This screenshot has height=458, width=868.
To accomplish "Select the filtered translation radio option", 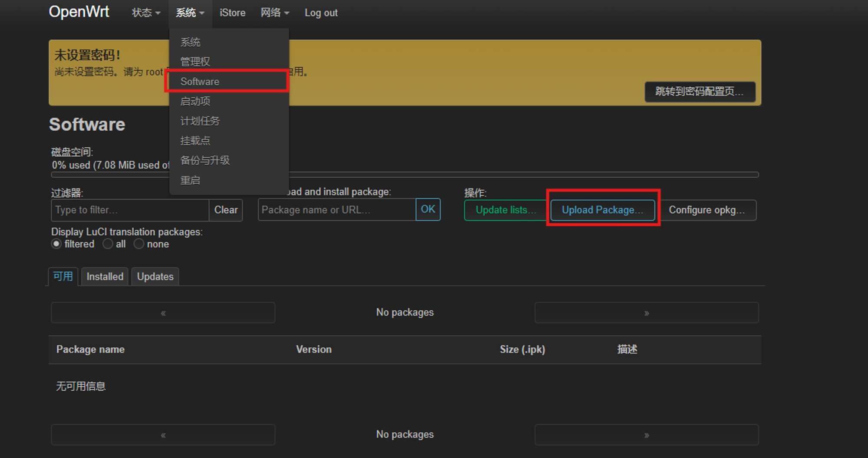I will pyautogui.click(x=56, y=244).
